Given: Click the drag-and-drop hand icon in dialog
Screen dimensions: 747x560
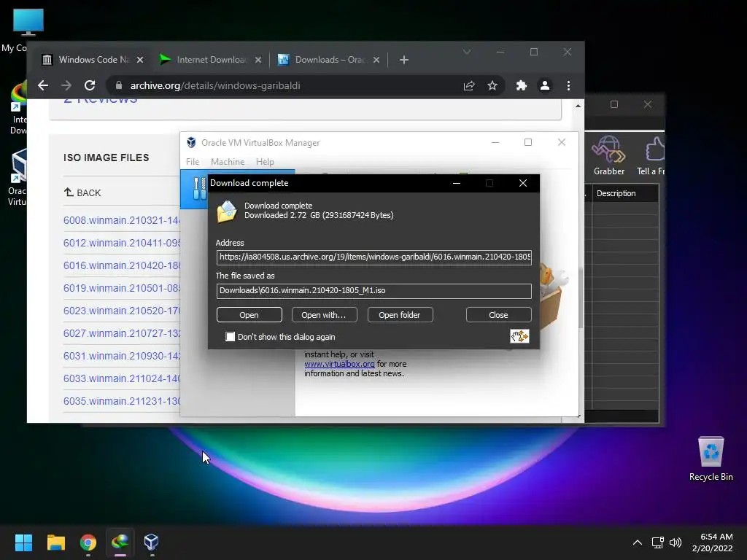Looking at the screenshot, I should click(519, 336).
